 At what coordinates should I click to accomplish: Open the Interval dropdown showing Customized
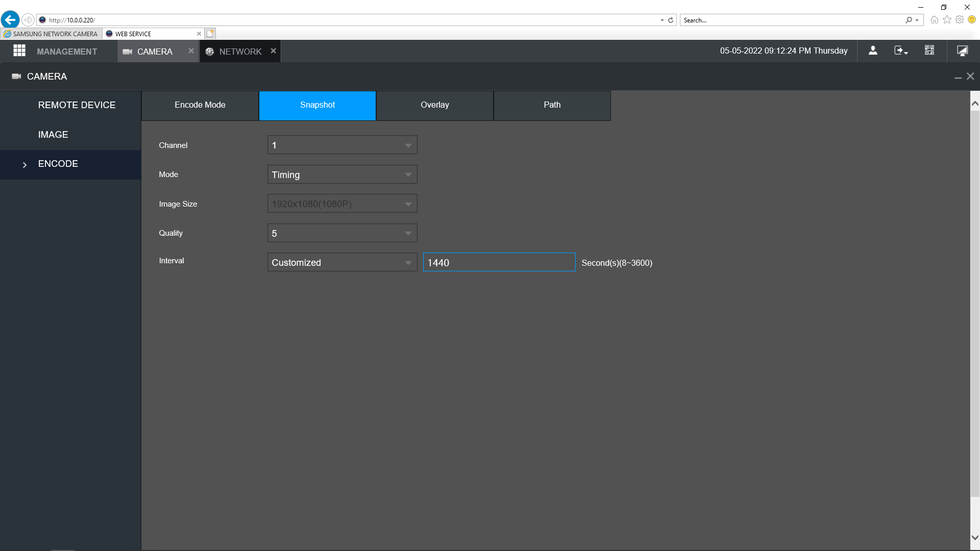[x=342, y=262]
